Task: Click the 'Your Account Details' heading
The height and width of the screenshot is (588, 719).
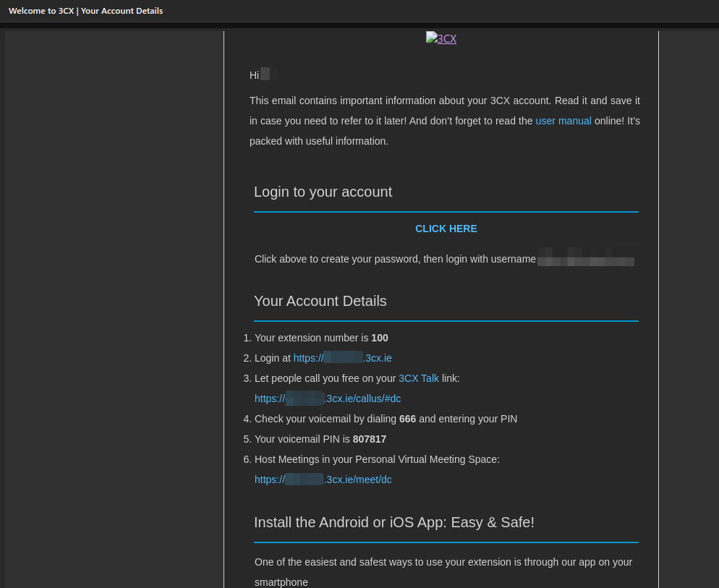Action: tap(320, 301)
